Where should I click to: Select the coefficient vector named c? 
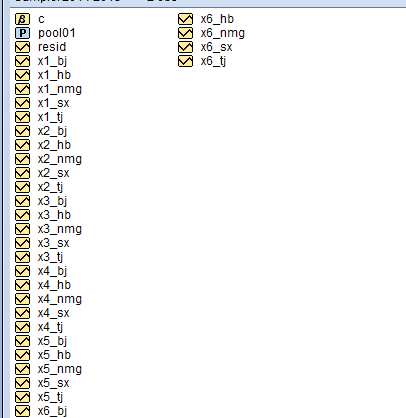[x=41, y=19]
